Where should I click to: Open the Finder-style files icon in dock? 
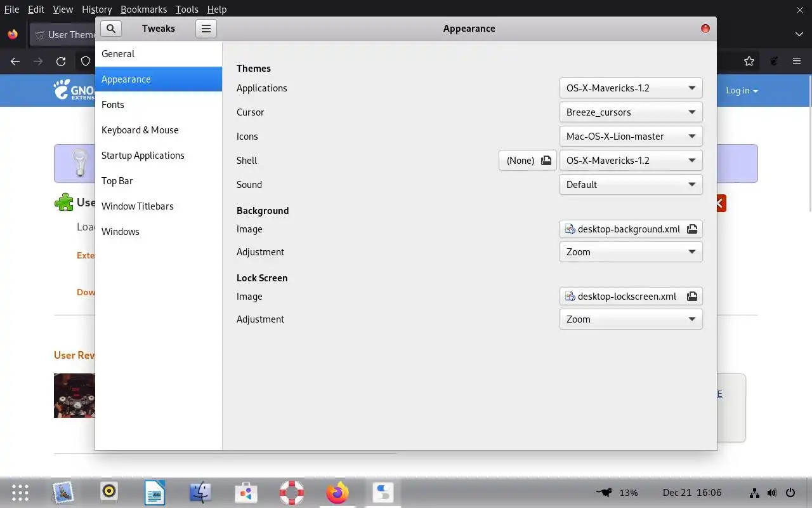coord(200,493)
